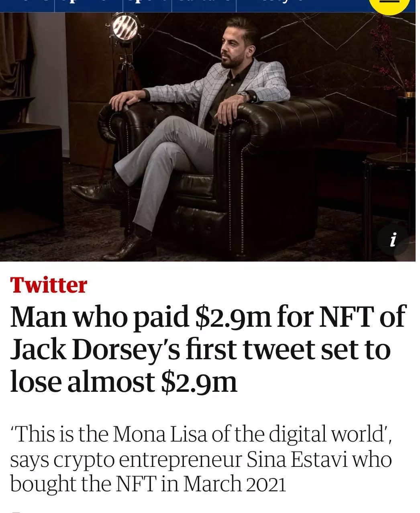Open the red Twitter topic link
Screen dimensions: 420x513
click(49, 285)
